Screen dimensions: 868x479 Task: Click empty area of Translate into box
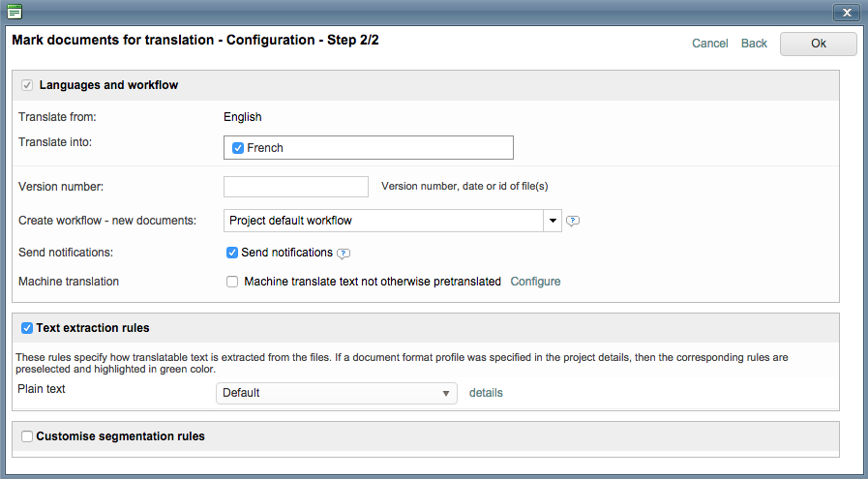tap(406, 148)
